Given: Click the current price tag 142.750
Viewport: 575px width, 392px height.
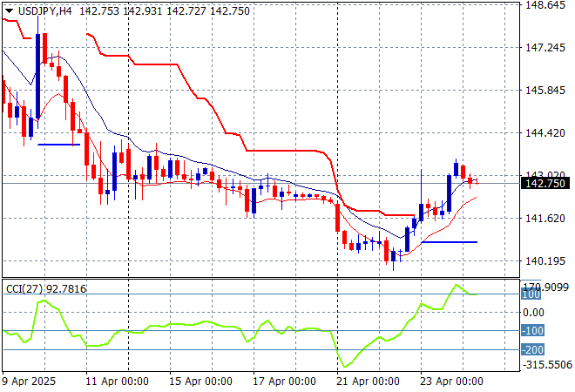Looking at the screenshot, I should pyautogui.click(x=545, y=183).
